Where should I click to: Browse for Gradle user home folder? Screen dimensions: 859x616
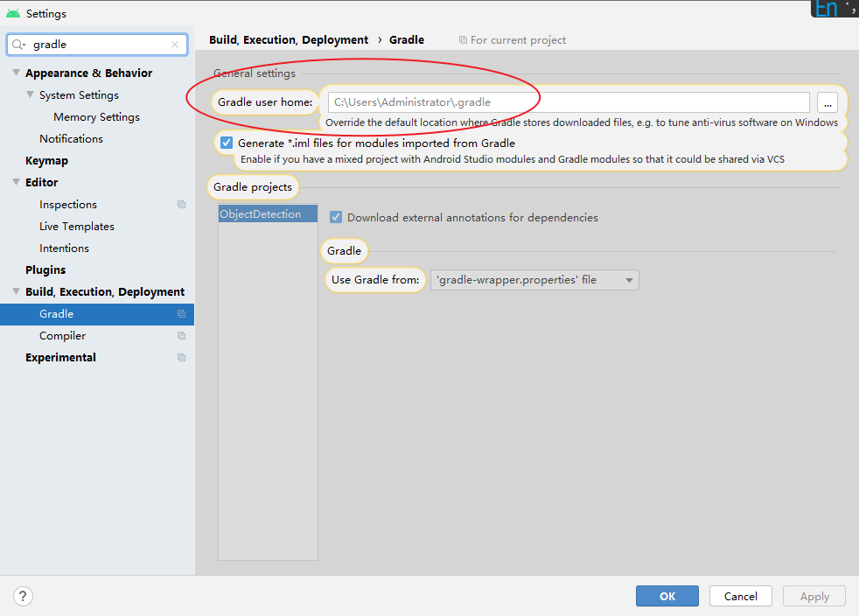pyautogui.click(x=828, y=102)
